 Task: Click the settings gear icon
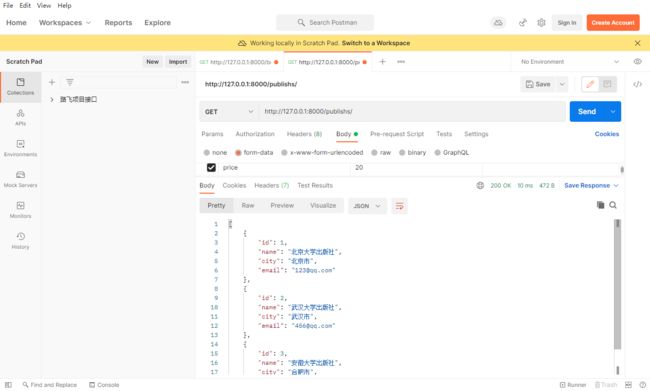tap(541, 23)
